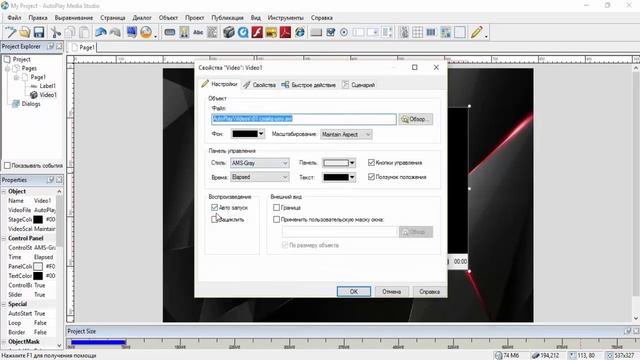Click the New project wand icon
The width and height of the screenshot is (640, 360).
coord(10,32)
